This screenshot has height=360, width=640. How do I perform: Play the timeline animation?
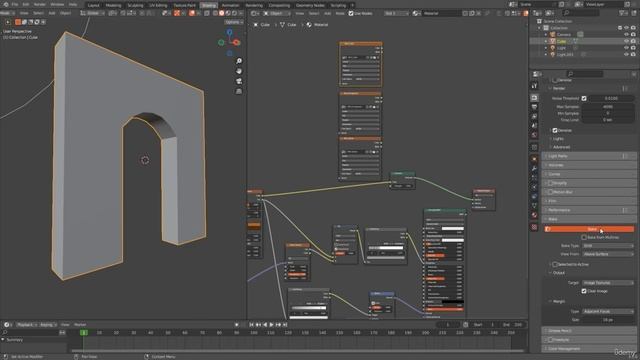(x=271, y=324)
